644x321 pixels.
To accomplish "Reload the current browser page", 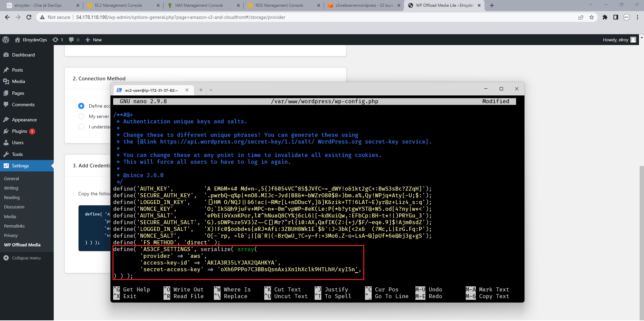I will pos(29,17).
